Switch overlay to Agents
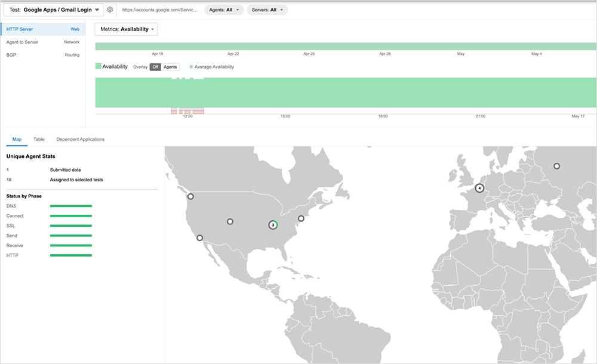Image resolution: width=597 pixels, height=364 pixels. 170,67
